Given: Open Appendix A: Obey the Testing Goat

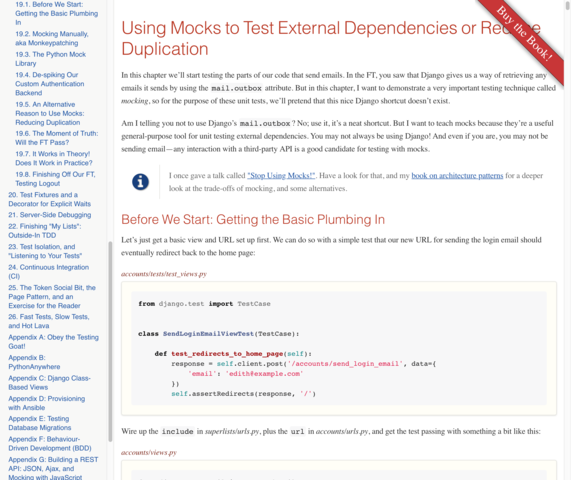Looking at the screenshot, I should pos(53,342).
